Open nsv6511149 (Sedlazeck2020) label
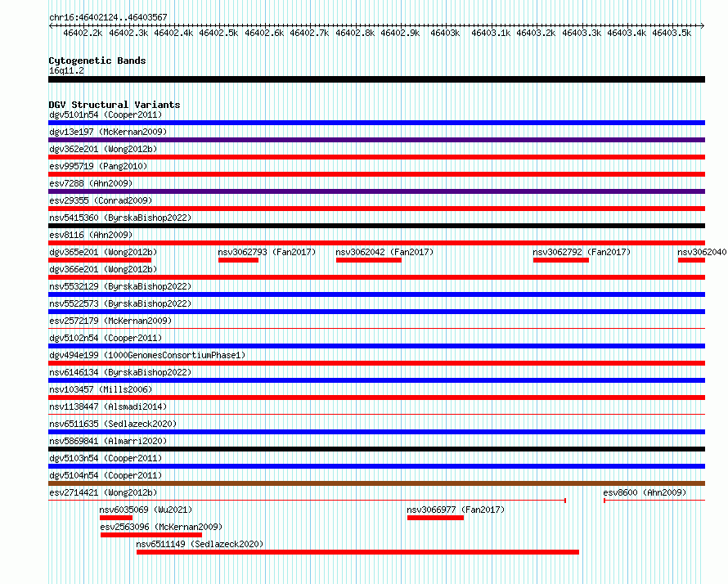Image resolution: width=728 pixels, height=584 pixels. 200,544
